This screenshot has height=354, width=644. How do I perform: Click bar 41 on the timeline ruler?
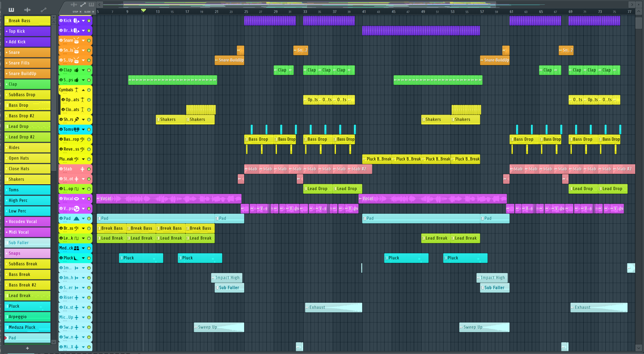coord(364,12)
